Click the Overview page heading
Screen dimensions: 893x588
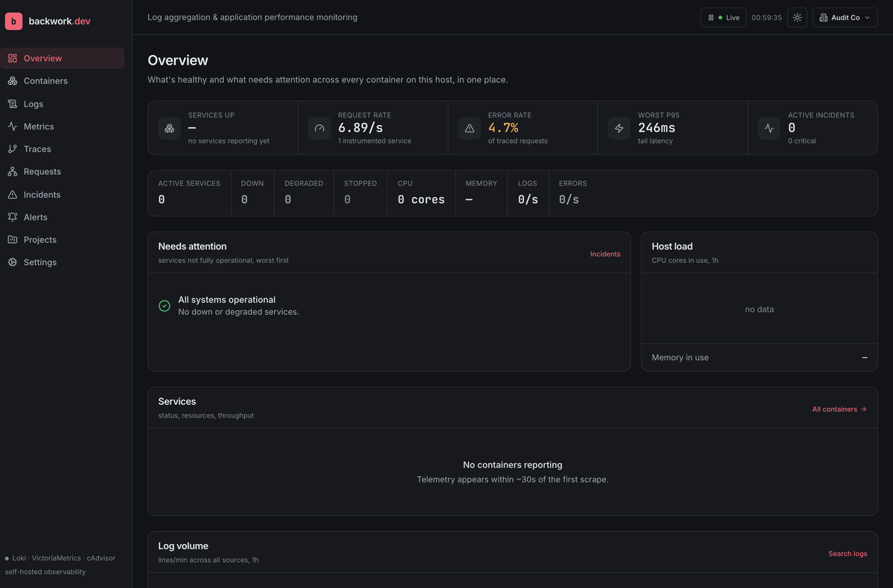click(x=178, y=60)
